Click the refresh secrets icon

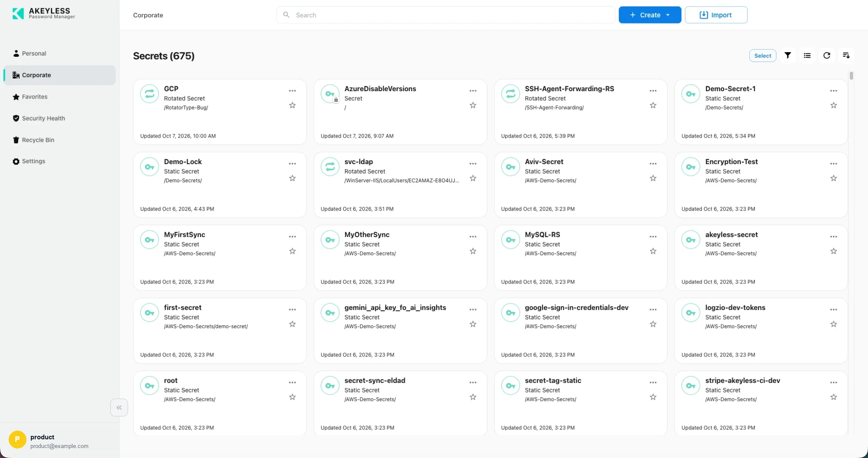tap(827, 56)
